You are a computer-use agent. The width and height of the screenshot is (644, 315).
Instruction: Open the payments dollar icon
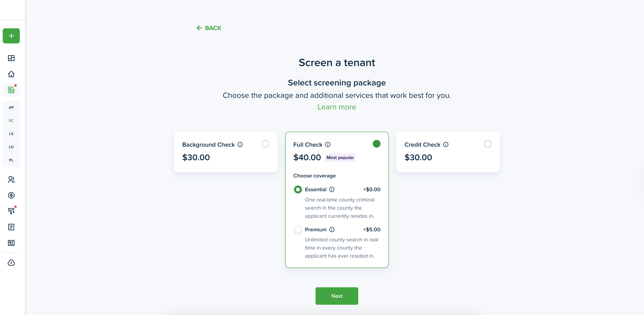(11, 195)
